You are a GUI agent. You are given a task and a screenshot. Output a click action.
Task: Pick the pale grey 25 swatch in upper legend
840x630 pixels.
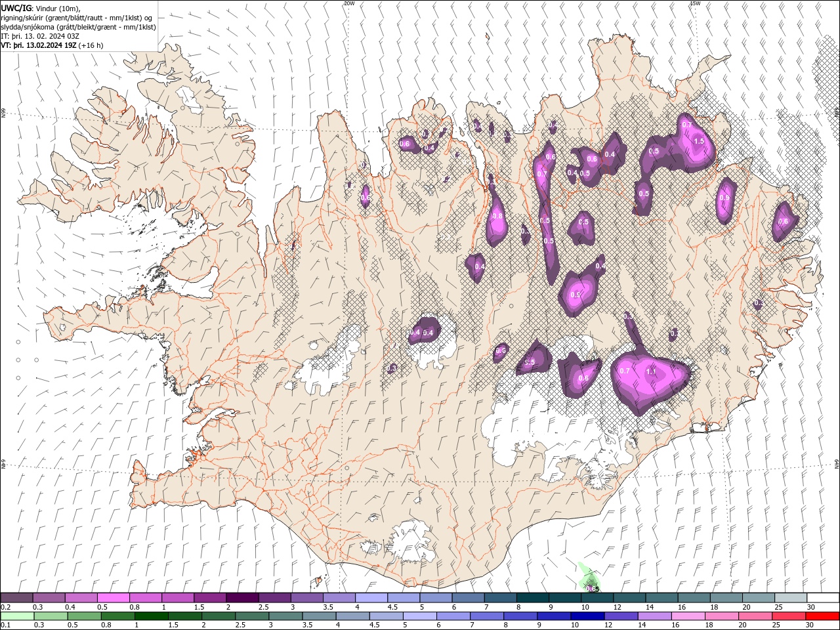pyautogui.click(x=791, y=598)
